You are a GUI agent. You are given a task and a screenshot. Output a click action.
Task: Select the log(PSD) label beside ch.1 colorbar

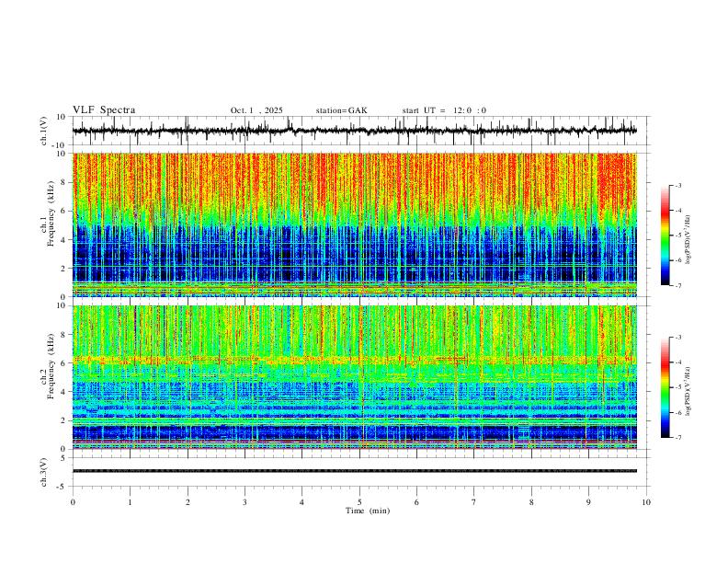tap(688, 240)
